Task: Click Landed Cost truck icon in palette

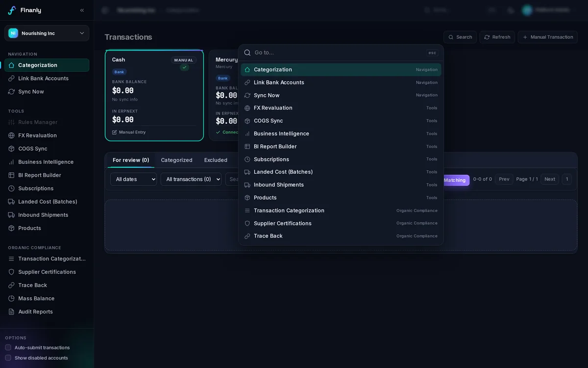Action: tap(247, 172)
